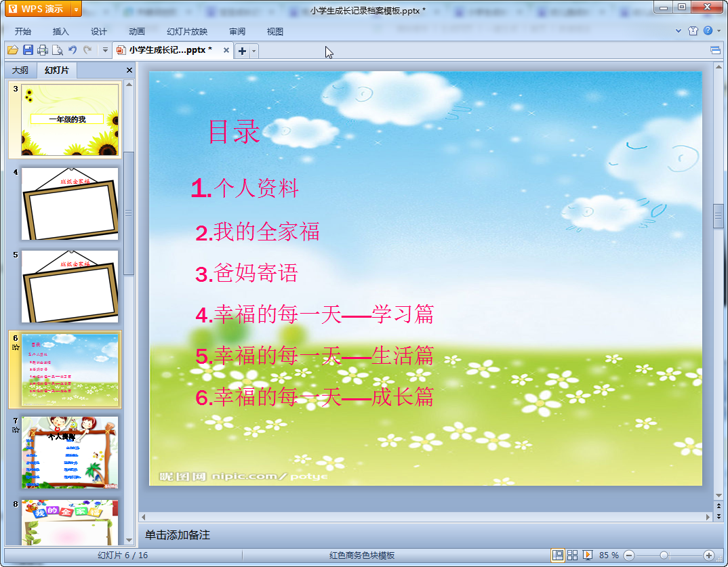Screen dimensions: 728x567
Task: Open the help question mark icon
Action: click(x=708, y=30)
